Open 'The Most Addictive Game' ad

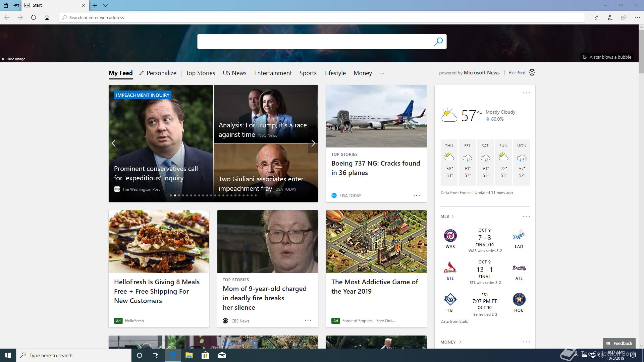tap(375, 287)
